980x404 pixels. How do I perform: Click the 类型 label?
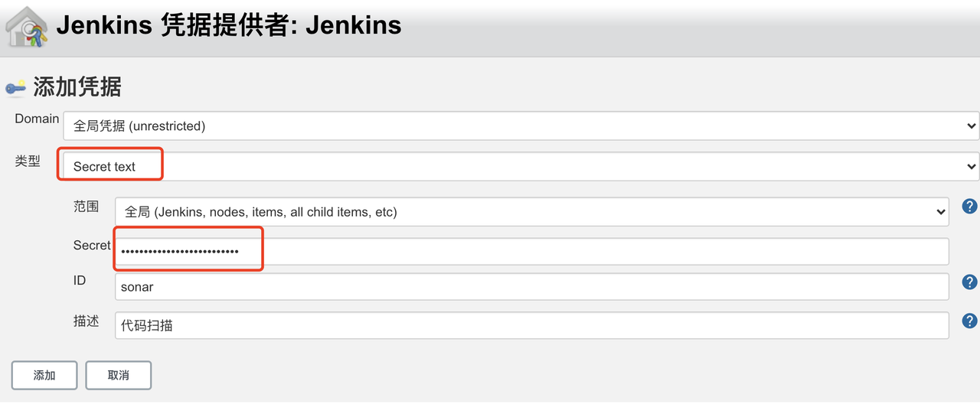tap(28, 161)
